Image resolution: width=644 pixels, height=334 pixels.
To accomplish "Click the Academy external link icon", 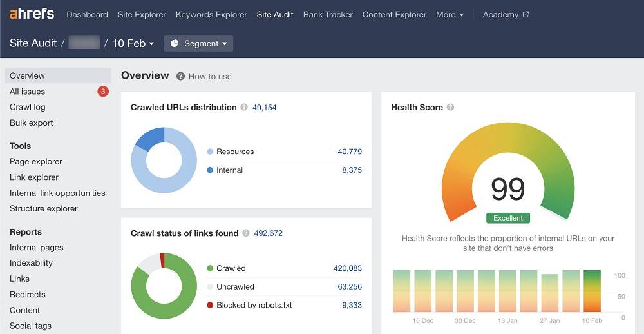I will click(526, 14).
